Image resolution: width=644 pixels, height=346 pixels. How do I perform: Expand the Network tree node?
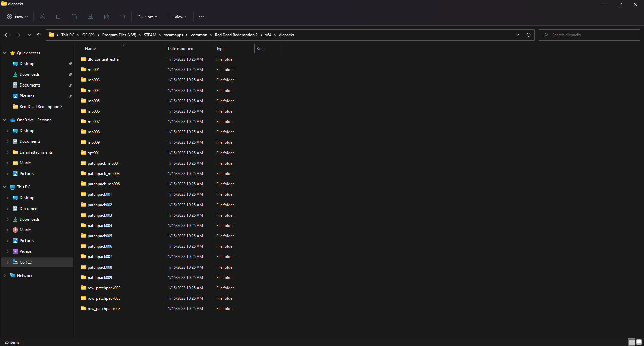[x=5, y=276]
